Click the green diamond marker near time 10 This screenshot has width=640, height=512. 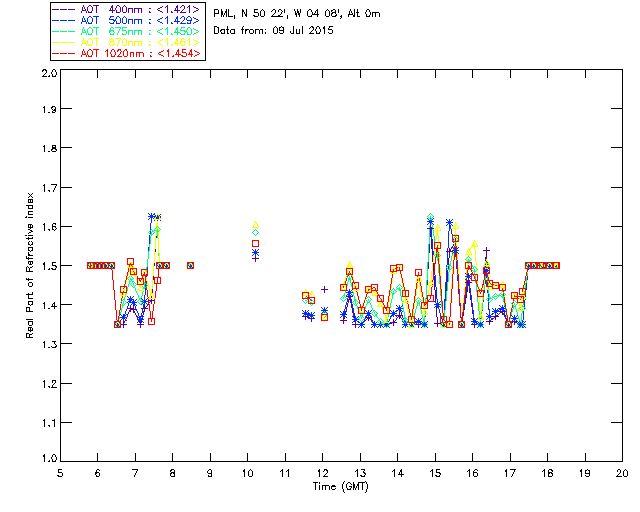point(256,233)
